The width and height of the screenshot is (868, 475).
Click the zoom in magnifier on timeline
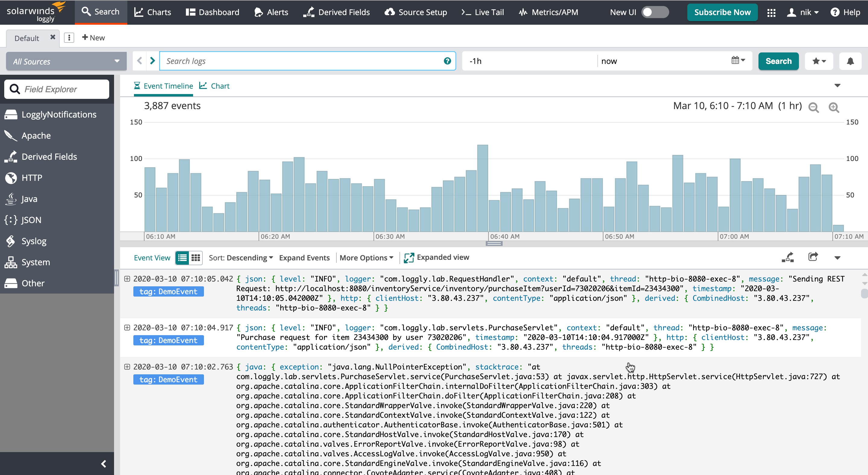coord(834,107)
